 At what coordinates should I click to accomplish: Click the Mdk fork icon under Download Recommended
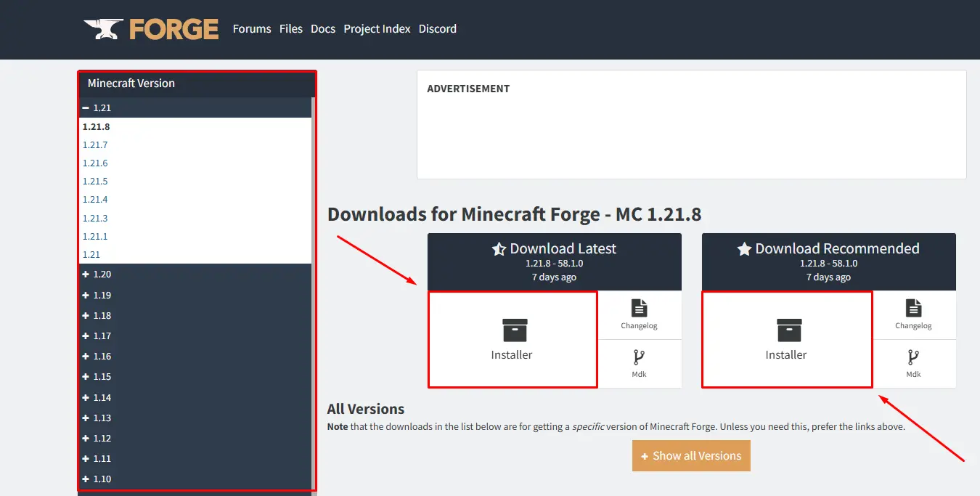click(x=913, y=357)
